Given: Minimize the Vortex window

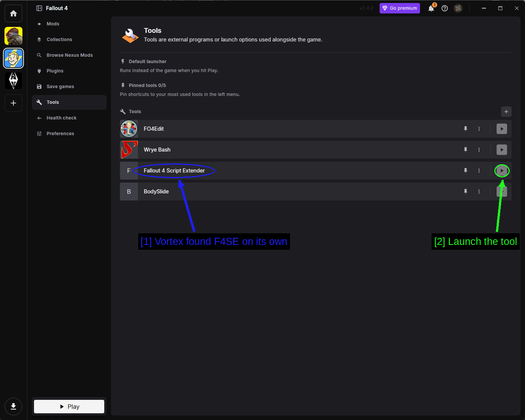Looking at the screenshot, I should click(x=484, y=8).
